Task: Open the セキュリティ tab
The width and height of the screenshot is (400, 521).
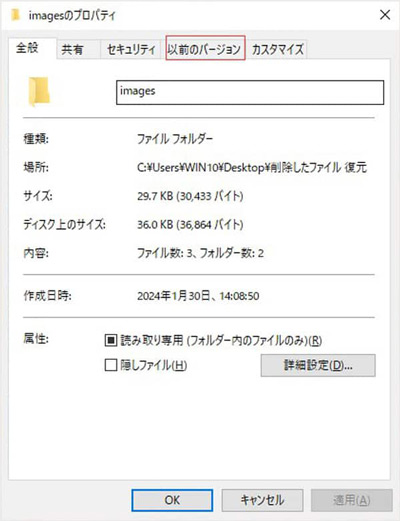Action: coord(131,50)
